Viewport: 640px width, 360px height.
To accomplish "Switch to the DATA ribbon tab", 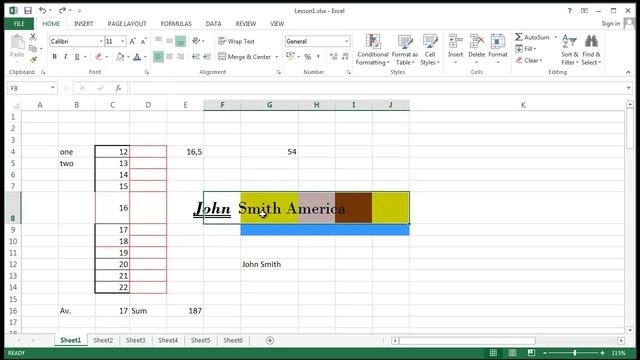I will (x=213, y=24).
